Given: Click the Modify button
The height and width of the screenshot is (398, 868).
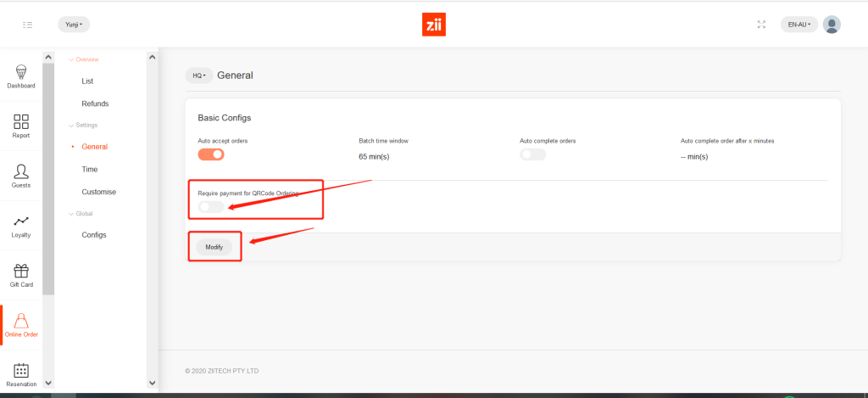Looking at the screenshot, I should [x=214, y=247].
